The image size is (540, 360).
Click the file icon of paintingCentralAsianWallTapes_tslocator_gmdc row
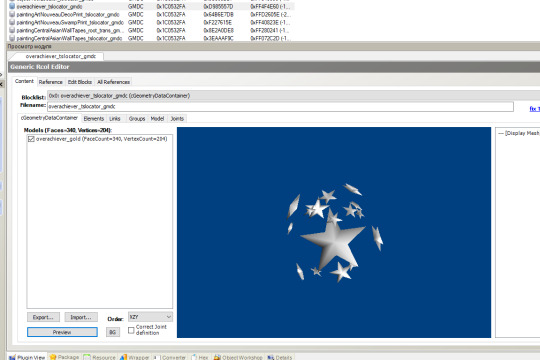coord(12,38)
